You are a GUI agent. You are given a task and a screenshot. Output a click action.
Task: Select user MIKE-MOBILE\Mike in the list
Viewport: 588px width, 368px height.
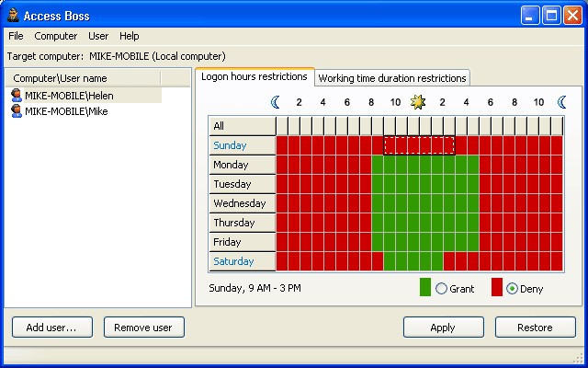click(x=66, y=111)
